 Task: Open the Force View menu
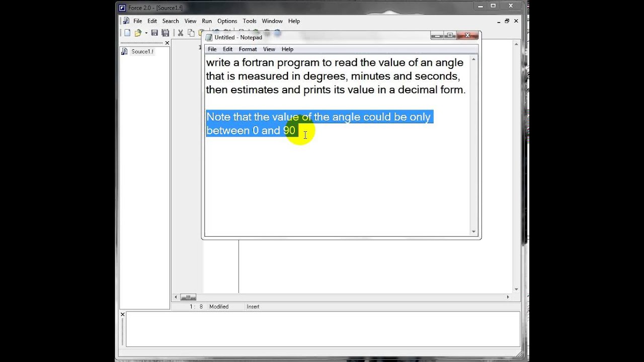pos(190,21)
